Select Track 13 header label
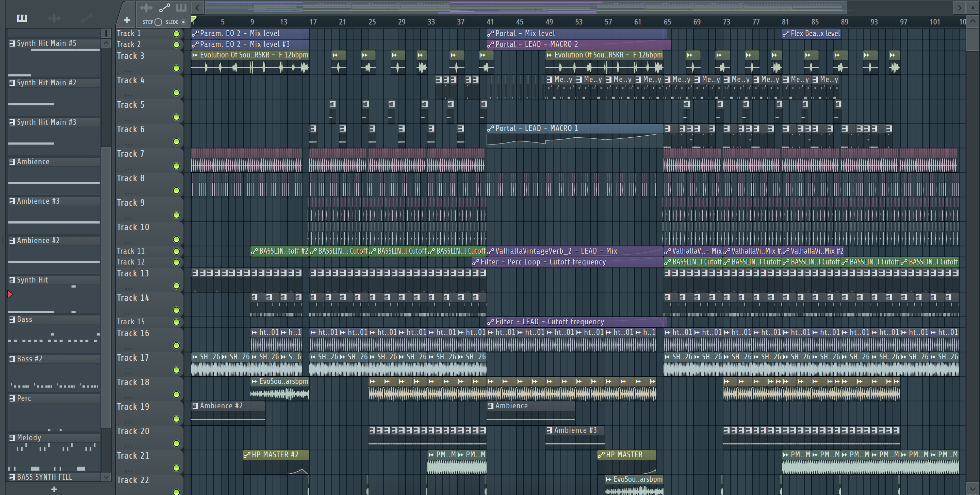This screenshot has height=495, width=980. [x=133, y=274]
